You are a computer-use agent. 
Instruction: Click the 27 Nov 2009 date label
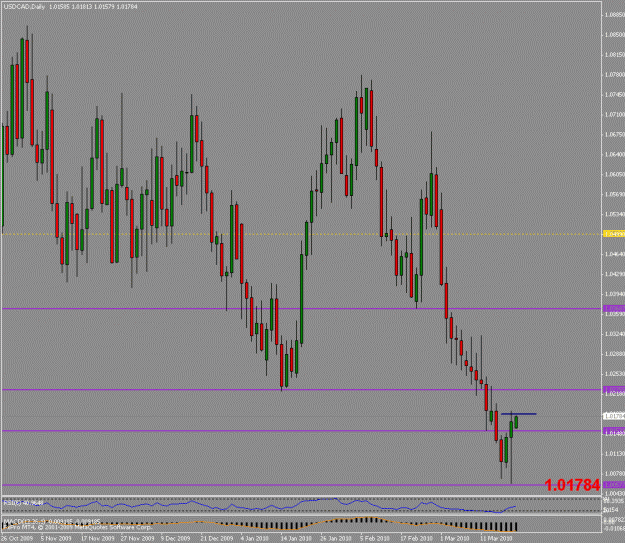[x=137, y=538]
